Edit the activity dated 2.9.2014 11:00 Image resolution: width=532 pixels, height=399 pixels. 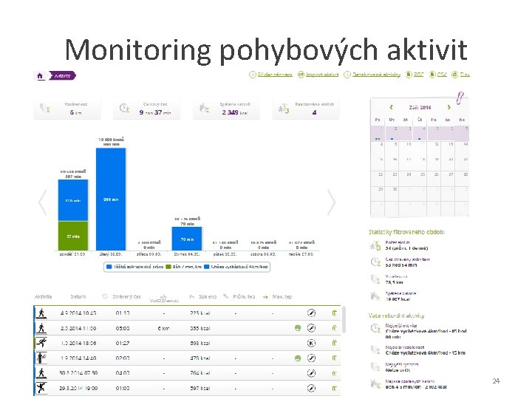tap(311, 328)
